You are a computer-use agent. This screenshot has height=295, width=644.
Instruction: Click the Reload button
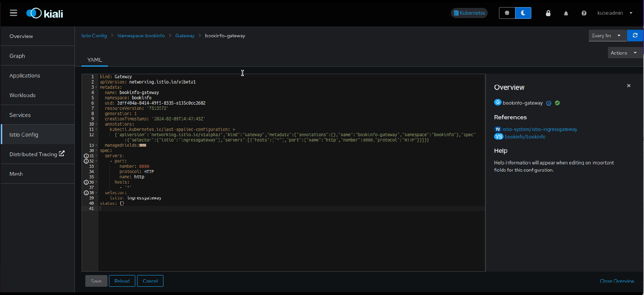[x=122, y=281]
